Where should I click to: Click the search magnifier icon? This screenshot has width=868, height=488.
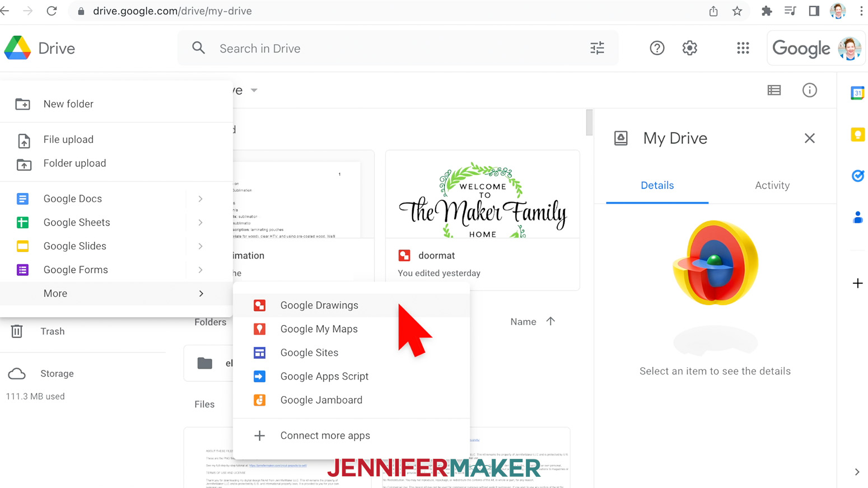(198, 48)
